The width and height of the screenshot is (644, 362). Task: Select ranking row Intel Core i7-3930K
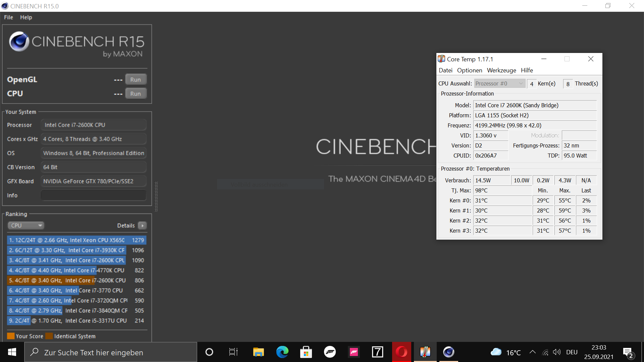pos(76,250)
